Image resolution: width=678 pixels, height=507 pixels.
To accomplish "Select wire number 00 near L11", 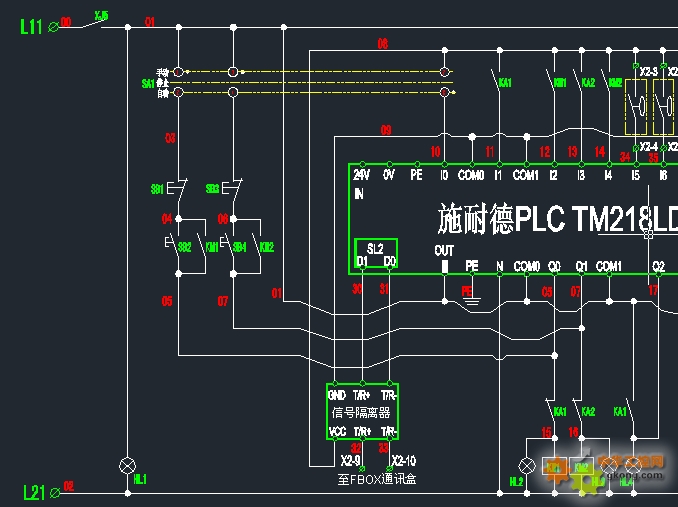I will 66,22.
